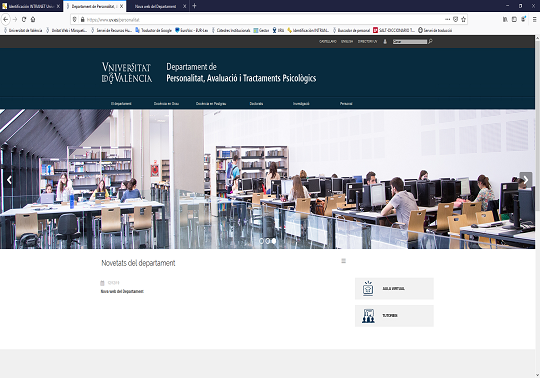Open the library icon in toolbar
Image resolution: width=540 pixels, height=378 pixels.
tap(505, 20)
